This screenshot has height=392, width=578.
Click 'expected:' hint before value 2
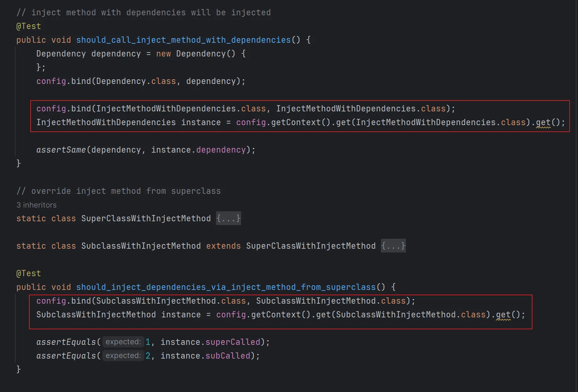tap(123, 356)
